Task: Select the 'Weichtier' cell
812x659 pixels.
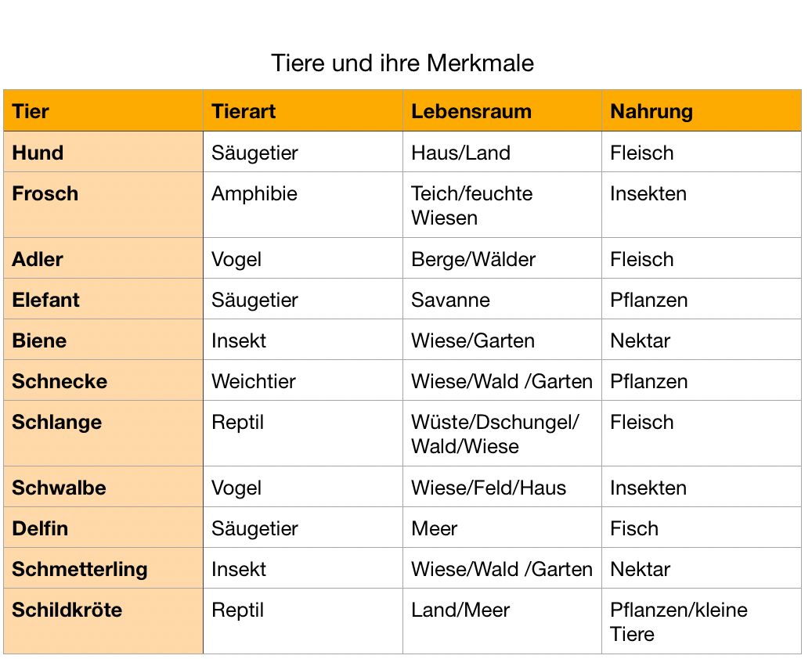Action: point(302,381)
